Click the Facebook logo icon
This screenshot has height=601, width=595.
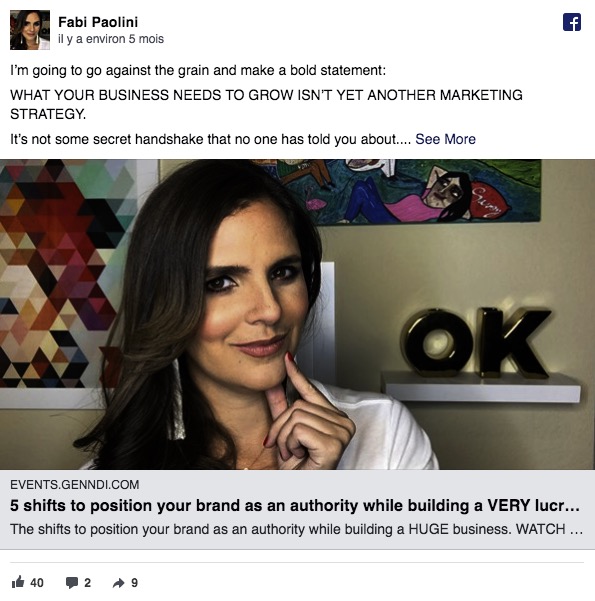(572, 22)
